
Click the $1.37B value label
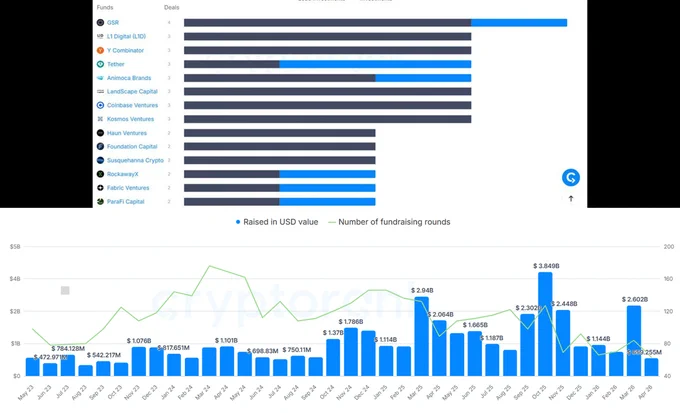pyautogui.click(x=333, y=333)
